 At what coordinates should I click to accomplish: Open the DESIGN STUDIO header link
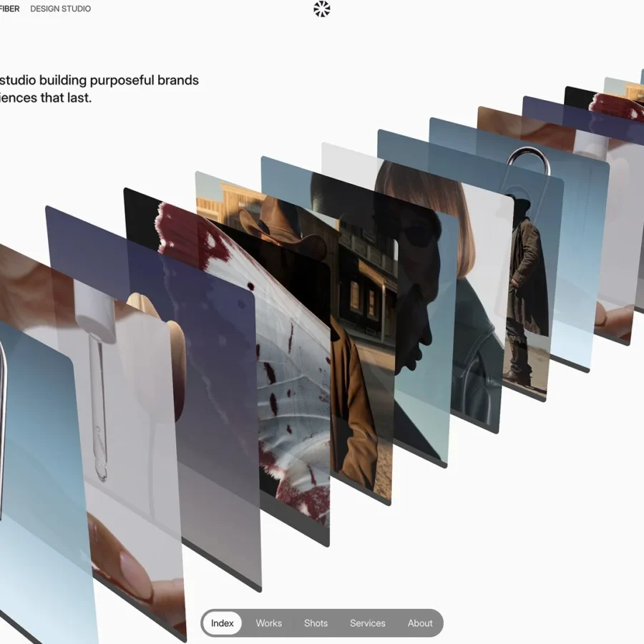click(60, 9)
